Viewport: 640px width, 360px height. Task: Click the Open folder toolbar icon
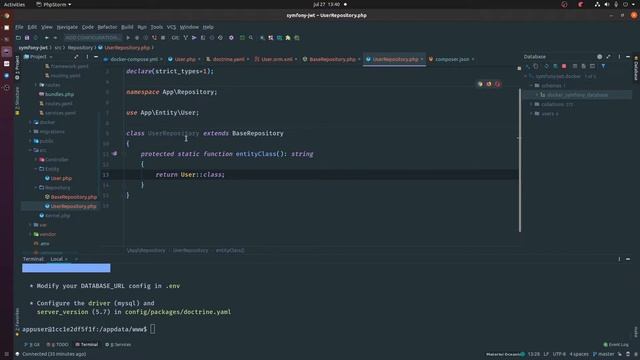click(18, 38)
